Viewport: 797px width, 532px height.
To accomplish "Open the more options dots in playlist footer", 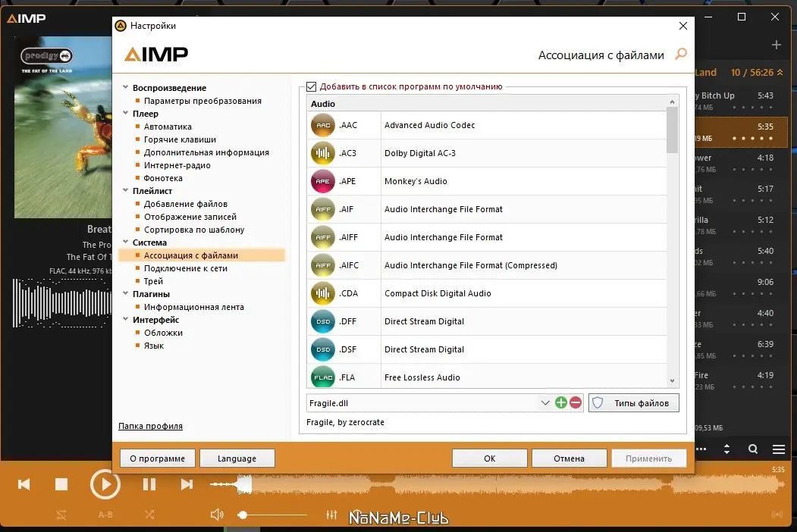I will point(701,449).
